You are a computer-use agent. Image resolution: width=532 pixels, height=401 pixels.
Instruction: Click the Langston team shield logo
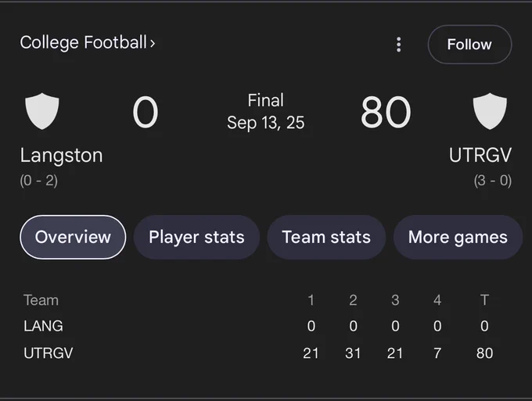click(42, 111)
